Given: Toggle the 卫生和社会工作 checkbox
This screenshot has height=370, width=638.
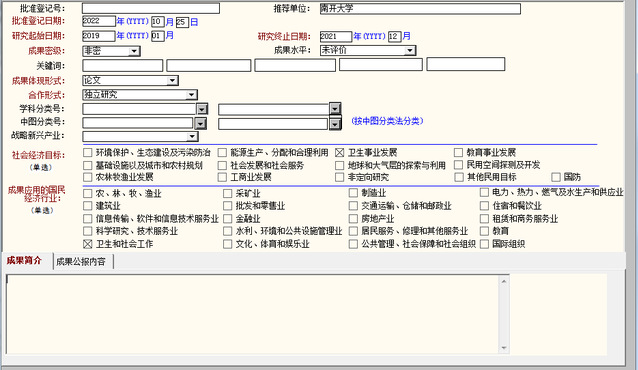Looking at the screenshot, I should 87,244.
